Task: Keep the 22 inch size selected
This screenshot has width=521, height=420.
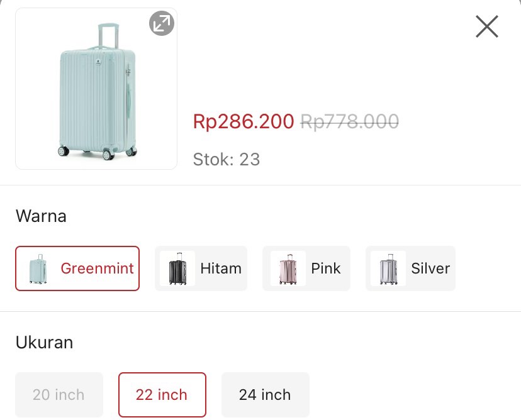Action: point(162,395)
